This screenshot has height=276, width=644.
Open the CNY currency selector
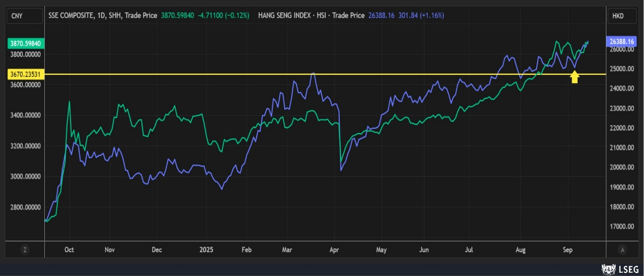[x=25, y=16]
